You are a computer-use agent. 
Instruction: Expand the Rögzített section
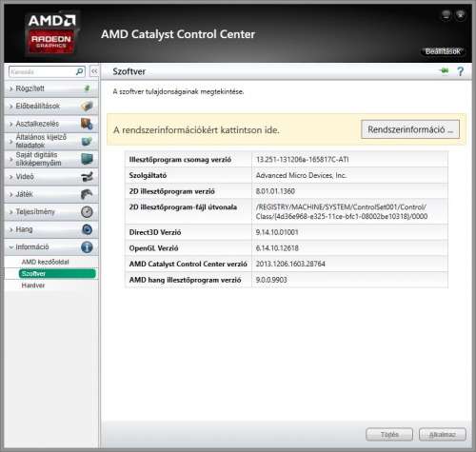(51, 88)
